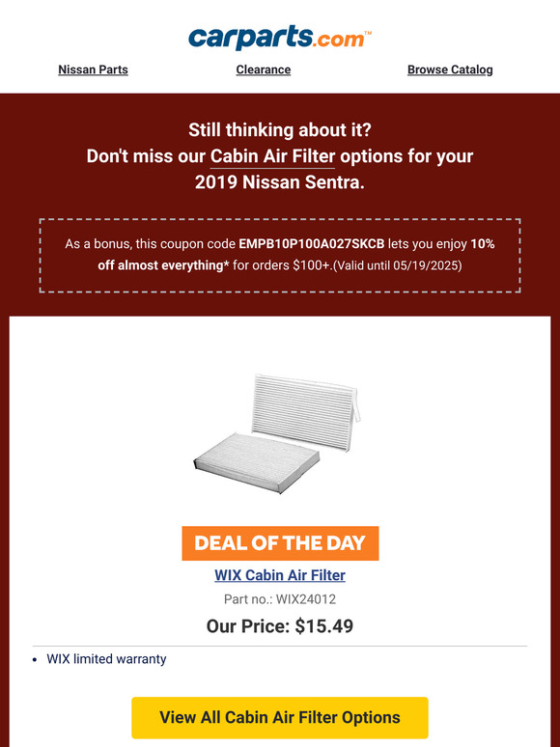
Task: Open the Nissan Parts link
Action: [x=93, y=69]
